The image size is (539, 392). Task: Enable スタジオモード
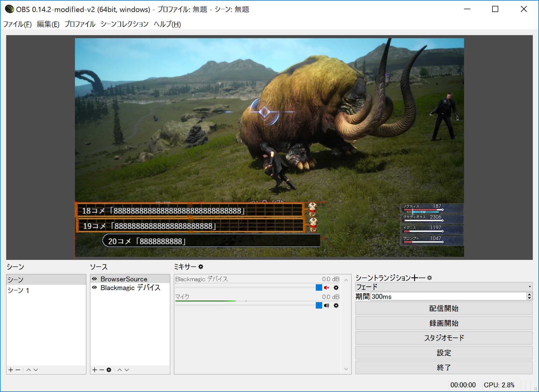[x=444, y=338]
